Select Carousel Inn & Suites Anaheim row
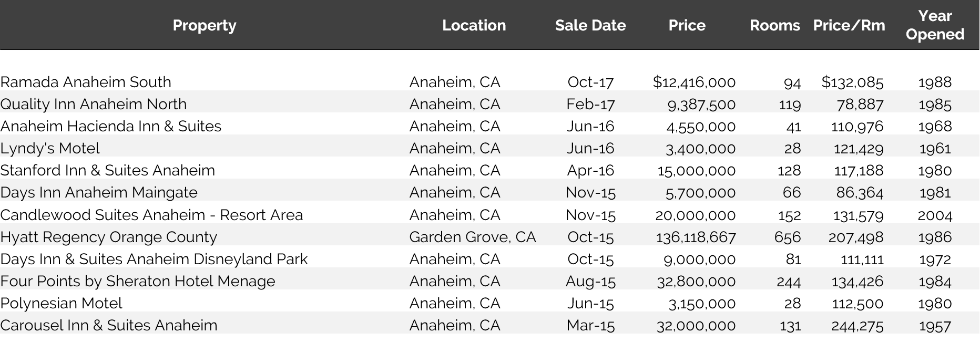Image resolution: width=980 pixels, height=343 pixels. click(x=489, y=325)
